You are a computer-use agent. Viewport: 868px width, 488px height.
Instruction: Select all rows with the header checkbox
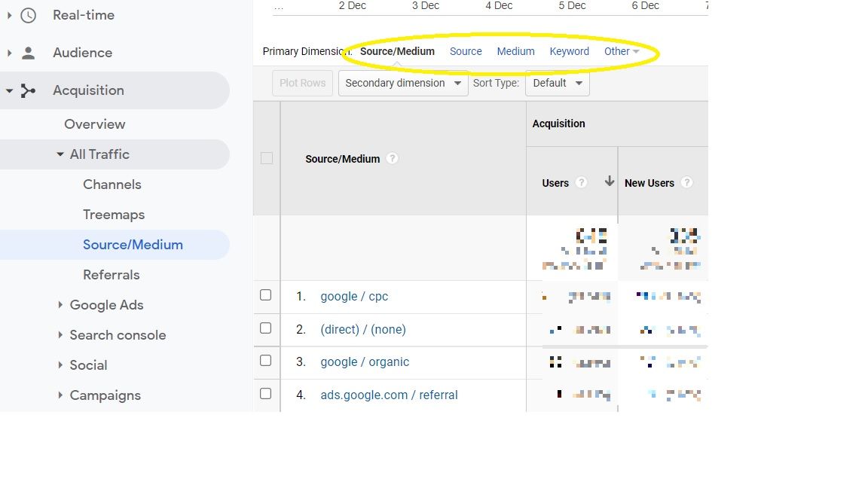(x=266, y=158)
